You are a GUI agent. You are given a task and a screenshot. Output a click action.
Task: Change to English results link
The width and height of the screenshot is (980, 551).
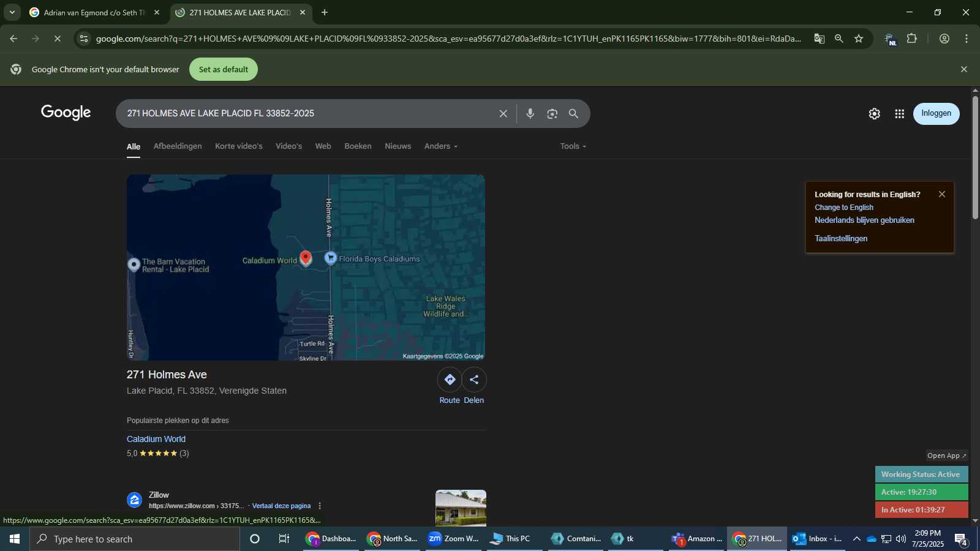click(x=844, y=208)
